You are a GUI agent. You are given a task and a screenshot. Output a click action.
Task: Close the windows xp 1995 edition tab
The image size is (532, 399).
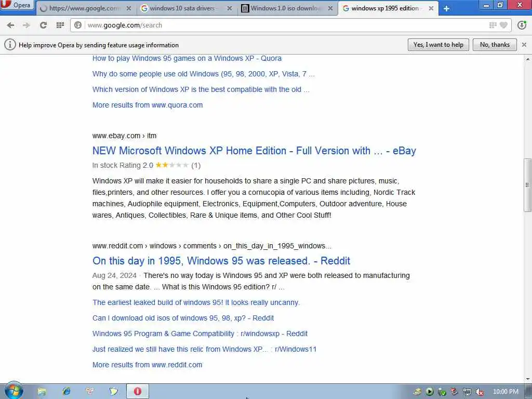tap(431, 8)
